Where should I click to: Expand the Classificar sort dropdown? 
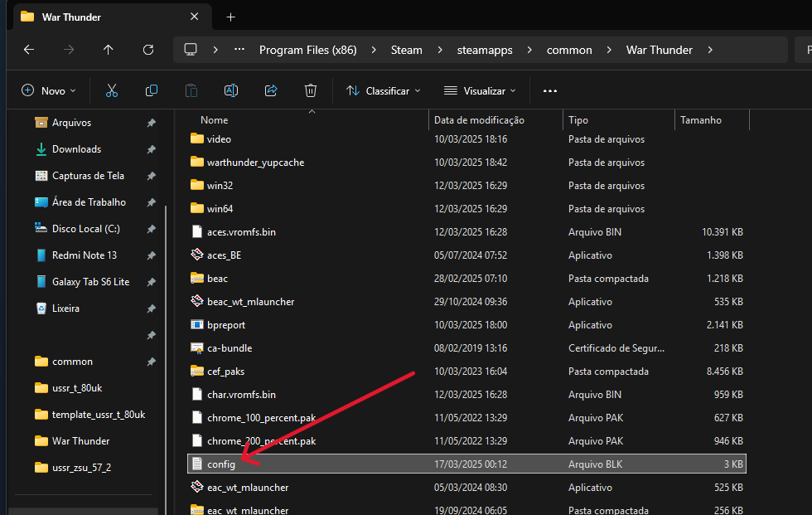coord(384,90)
